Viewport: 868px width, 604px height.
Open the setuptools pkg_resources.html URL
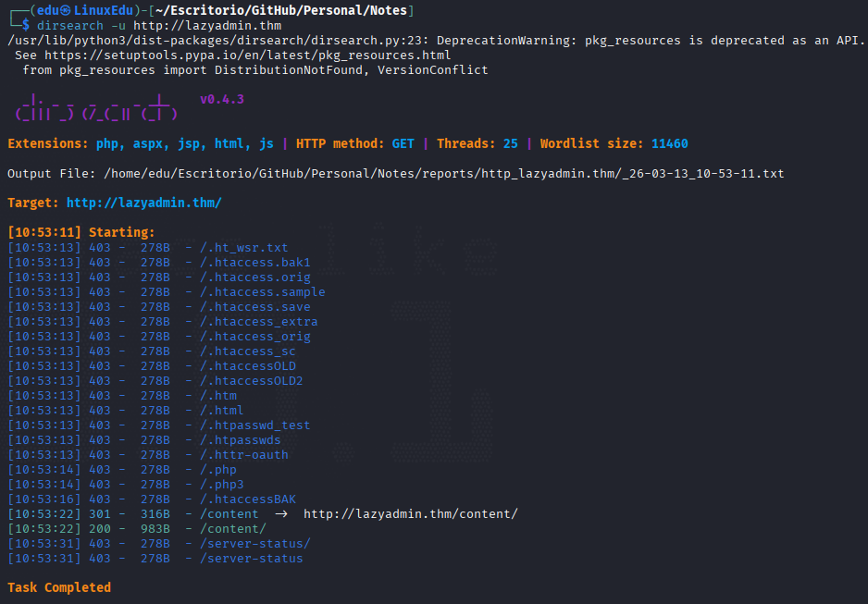[247, 55]
